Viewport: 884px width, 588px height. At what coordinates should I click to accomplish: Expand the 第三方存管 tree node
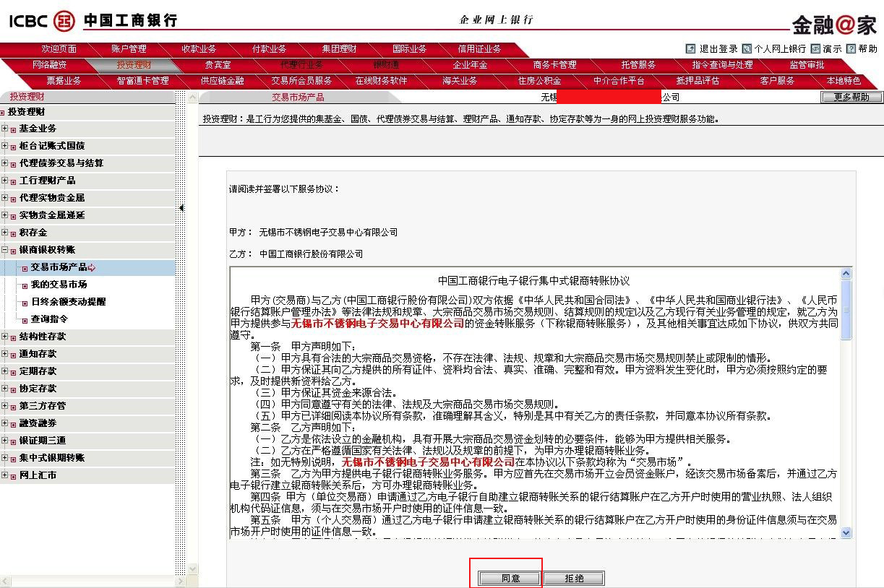click(x=5, y=406)
